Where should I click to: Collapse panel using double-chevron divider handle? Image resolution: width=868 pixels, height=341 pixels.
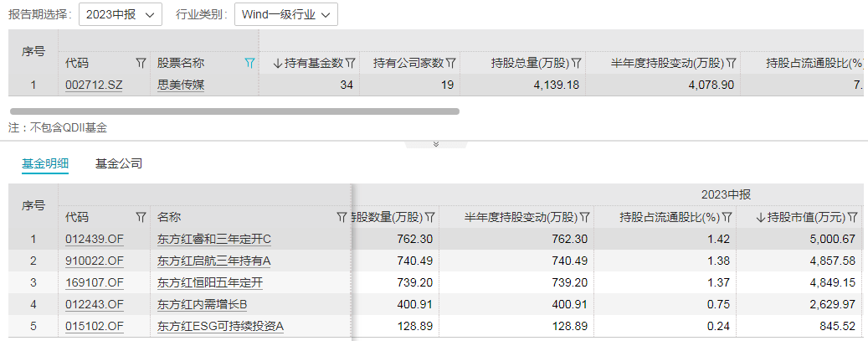coord(435,144)
